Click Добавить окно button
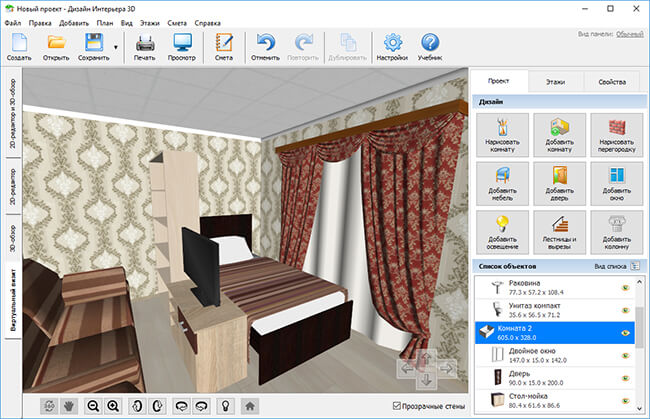The width and height of the screenshot is (650, 419). click(617, 184)
